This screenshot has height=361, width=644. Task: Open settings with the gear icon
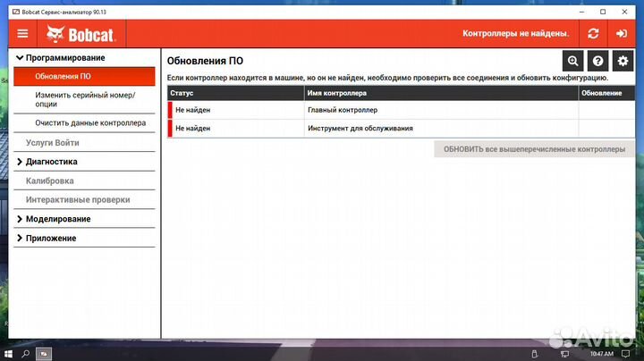tap(623, 61)
